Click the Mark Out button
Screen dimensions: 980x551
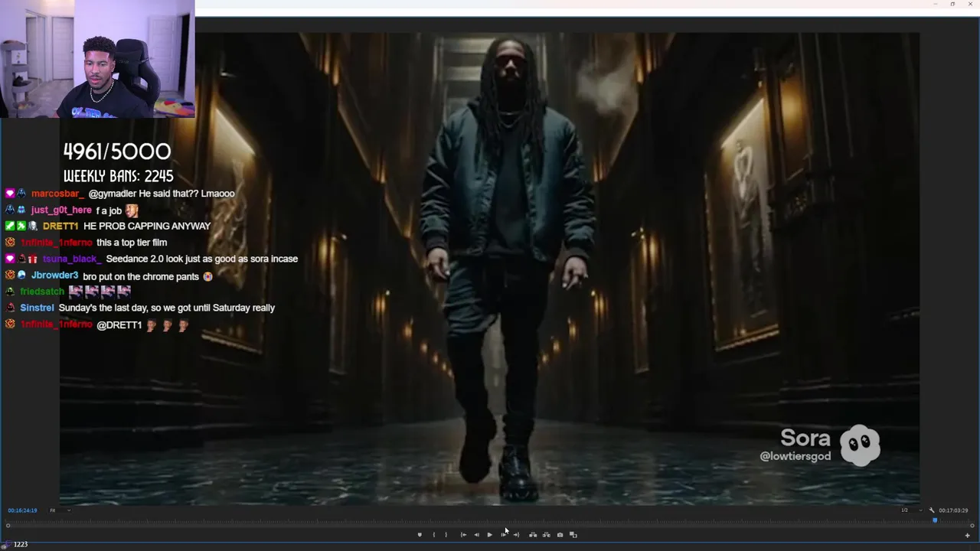point(446,535)
